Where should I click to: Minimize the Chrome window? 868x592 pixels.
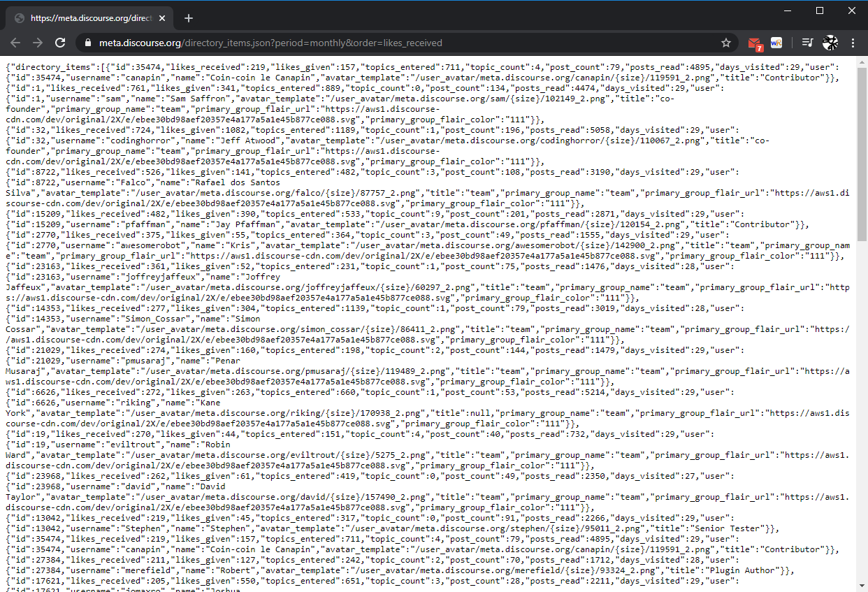click(x=788, y=10)
